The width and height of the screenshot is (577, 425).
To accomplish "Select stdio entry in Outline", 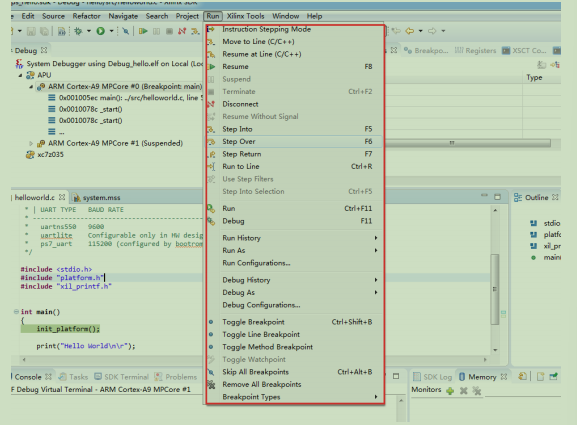I will 552,223.
